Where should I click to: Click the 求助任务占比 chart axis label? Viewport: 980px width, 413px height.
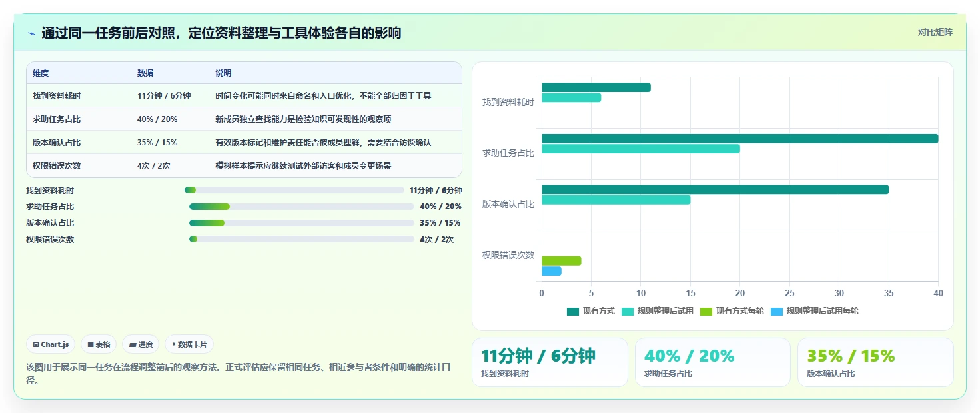(508, 153)
